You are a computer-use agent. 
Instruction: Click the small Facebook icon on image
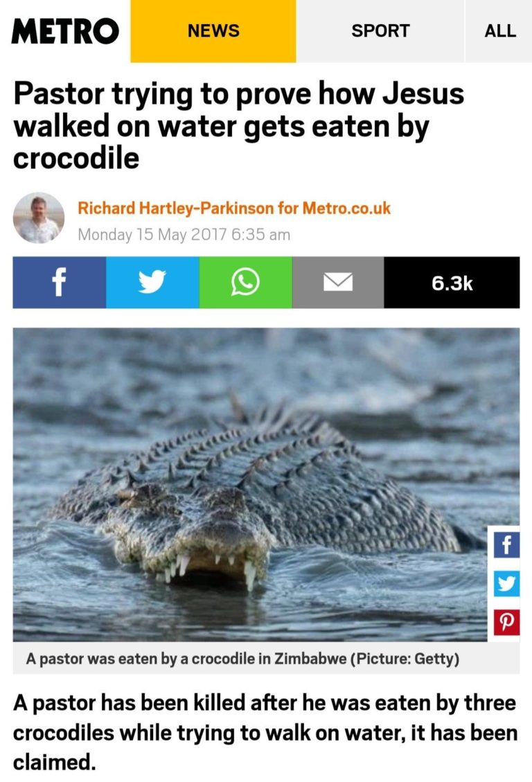(x=506, y=545)
